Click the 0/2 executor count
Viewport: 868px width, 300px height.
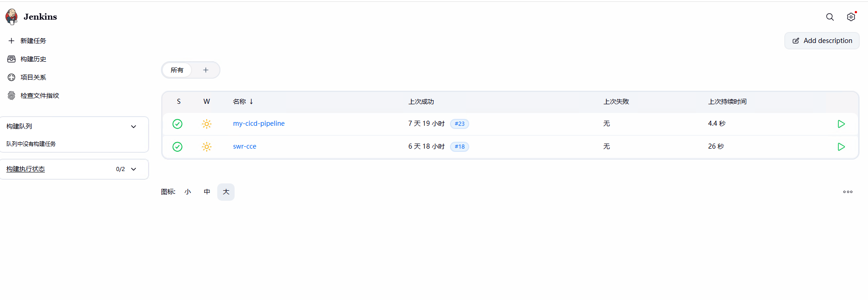[120, 169]
